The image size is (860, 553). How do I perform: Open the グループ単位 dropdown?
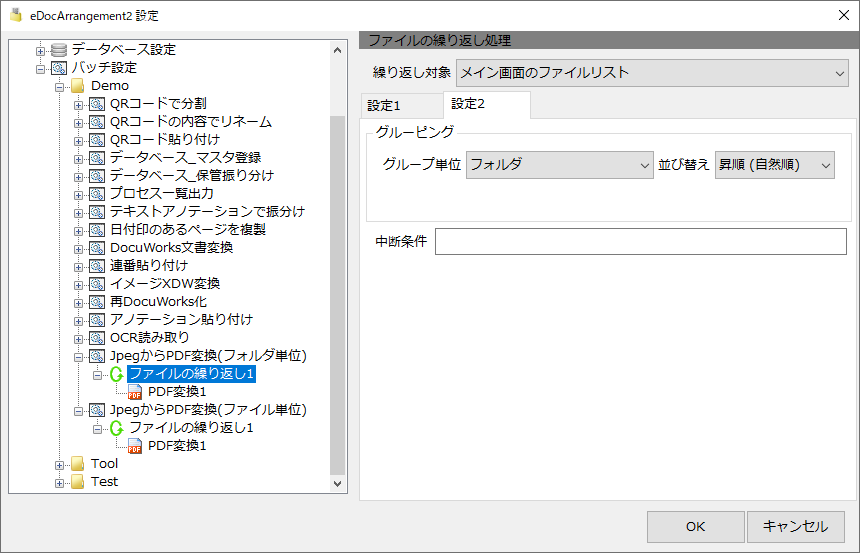[x=559, y=165]
